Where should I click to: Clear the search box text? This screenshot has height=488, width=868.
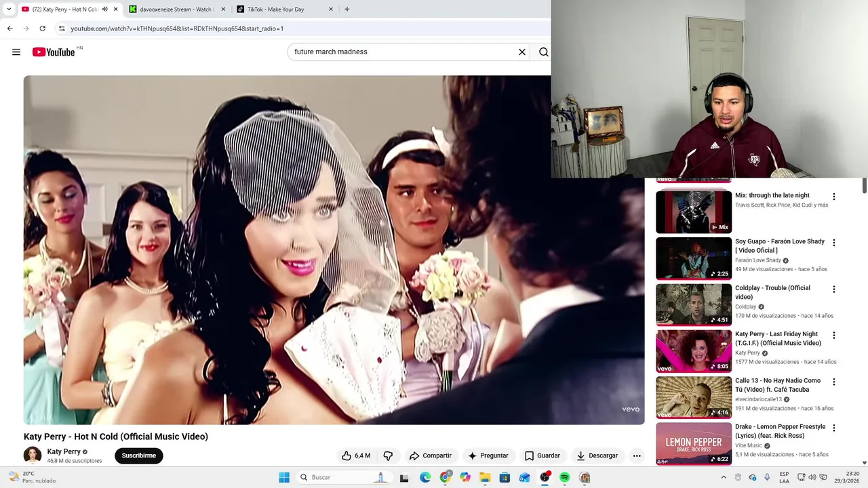pyautogui.click(x=522, y=52)
